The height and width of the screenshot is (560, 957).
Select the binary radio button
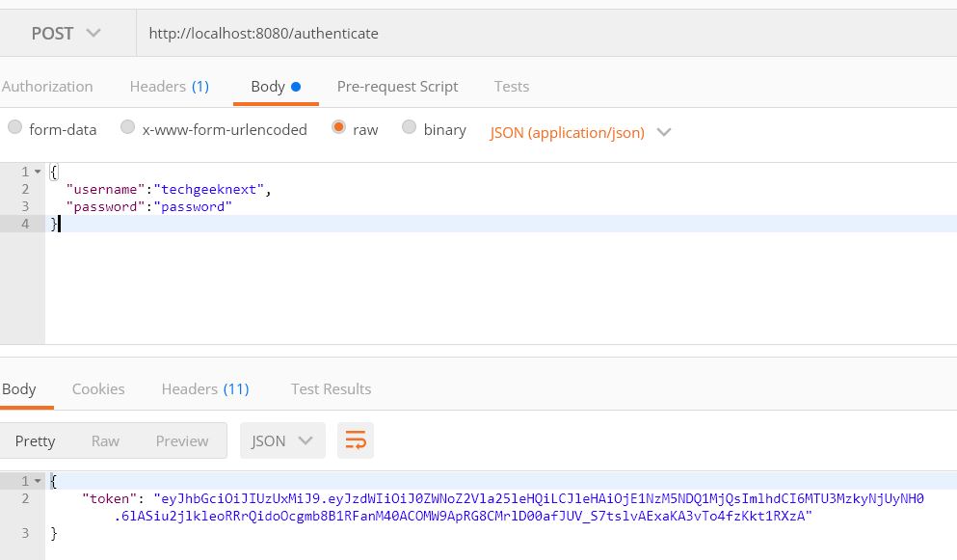[x=409, y=127]
